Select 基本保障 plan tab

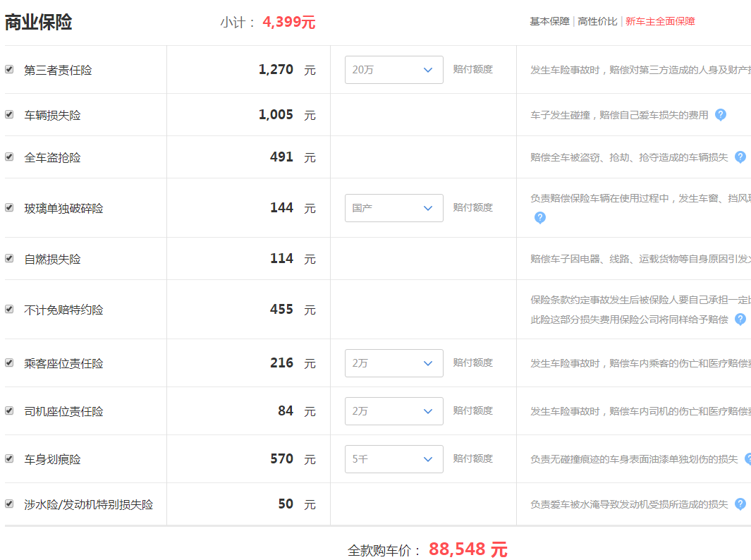549,22
